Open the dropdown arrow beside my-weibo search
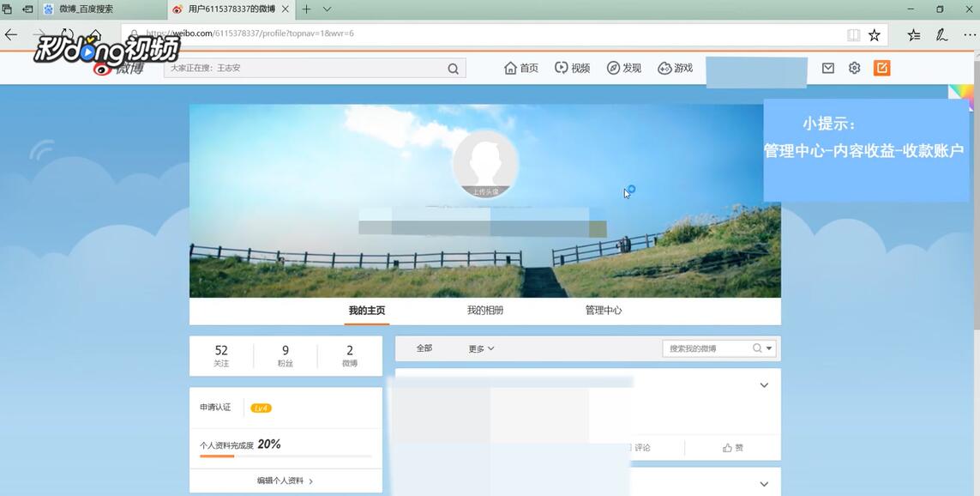Screen dimensions: 980x496 769,348
